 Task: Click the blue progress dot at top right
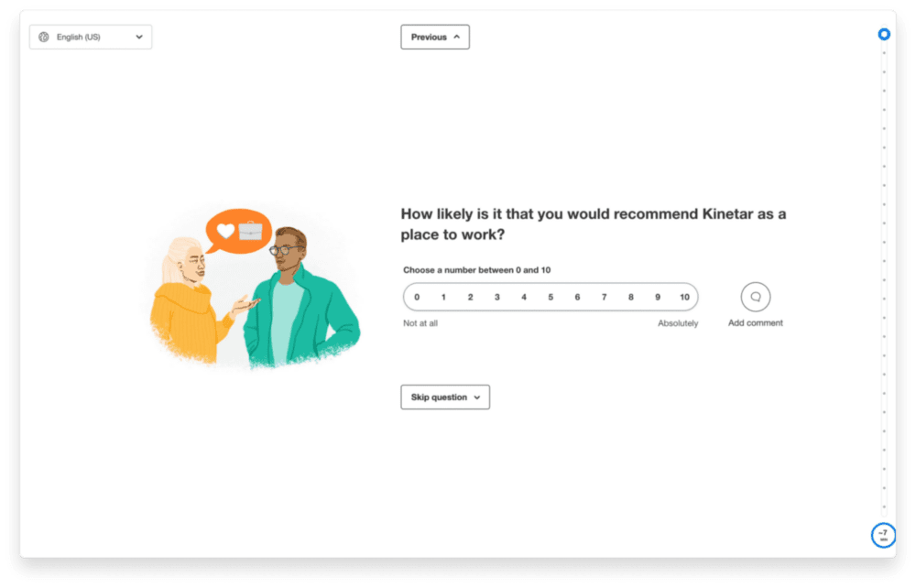pos(884,34)
